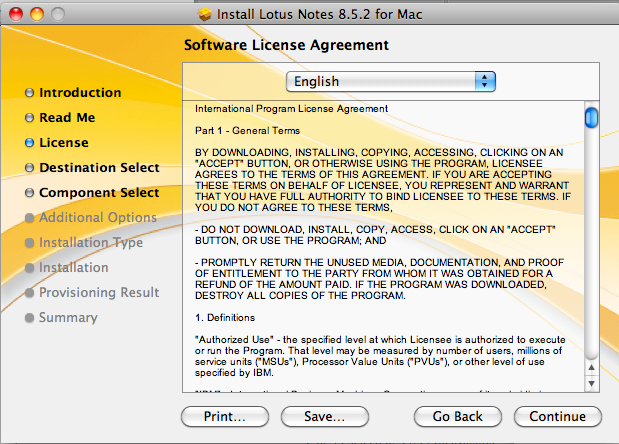Viewport: 619px width, 444px height.
Task: Click the red close window button
Action: [x=16, y=14]
